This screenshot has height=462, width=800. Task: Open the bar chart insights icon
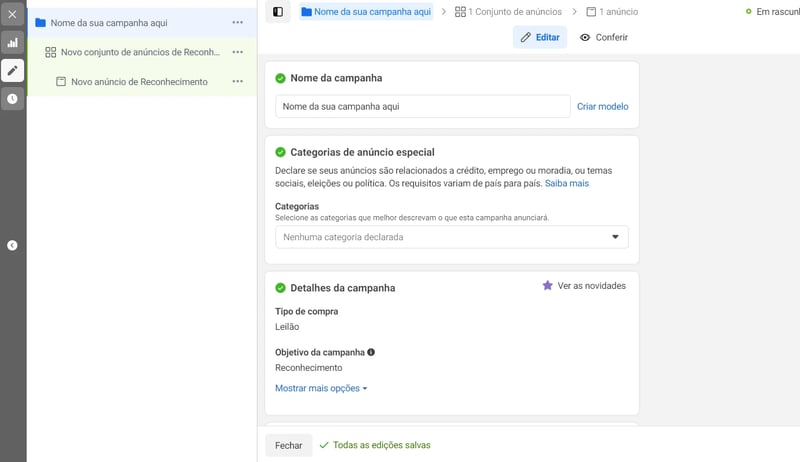click(x=12, y=43)
